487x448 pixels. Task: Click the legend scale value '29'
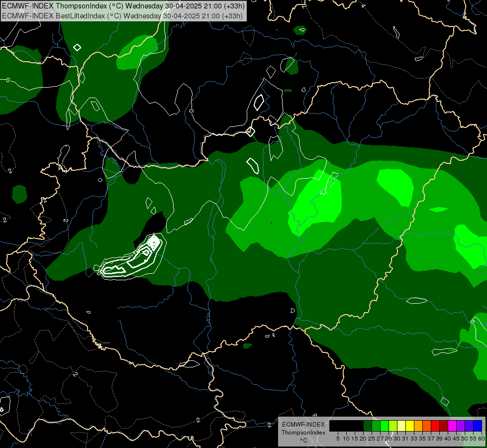[389, 439]
